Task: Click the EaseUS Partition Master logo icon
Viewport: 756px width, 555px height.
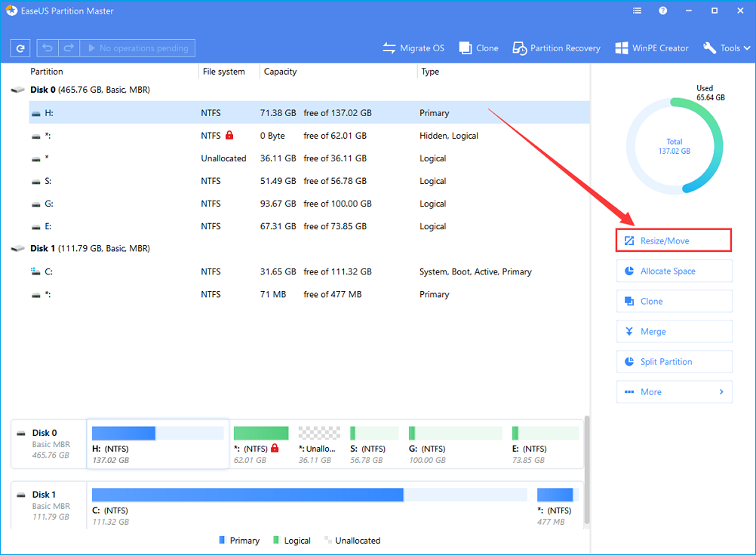Action: click(11, 11)
